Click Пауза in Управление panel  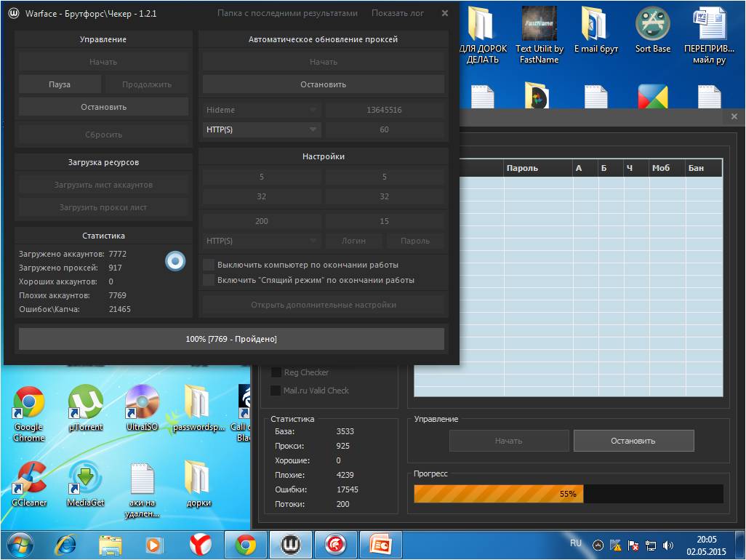[x=60, y=84]
